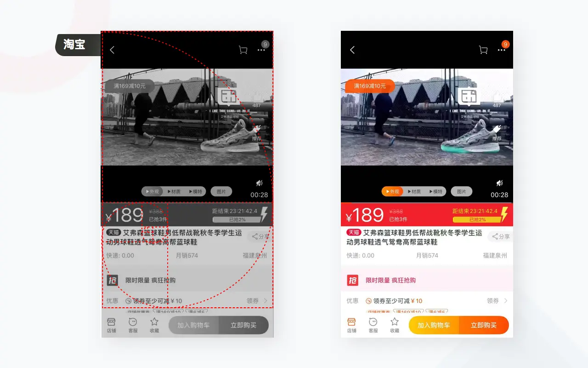Select 图片 tab in grayscale mockup
The height and width of the screenshot is (368, 588).
(x=221, y=191)
